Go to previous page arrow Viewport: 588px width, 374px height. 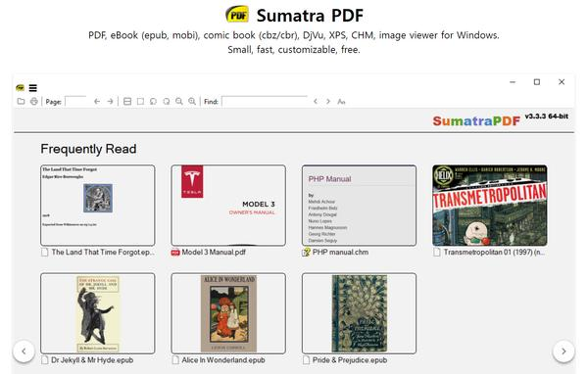97,101
